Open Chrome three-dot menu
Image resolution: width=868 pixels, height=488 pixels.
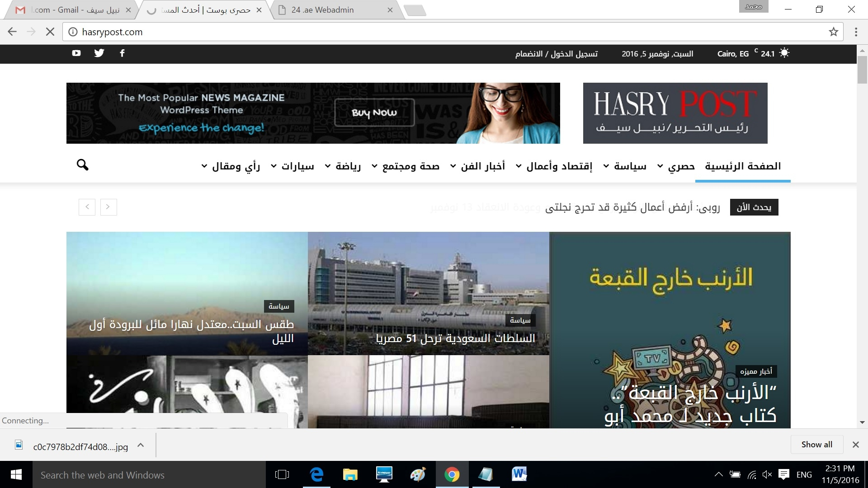click(856, 32)
